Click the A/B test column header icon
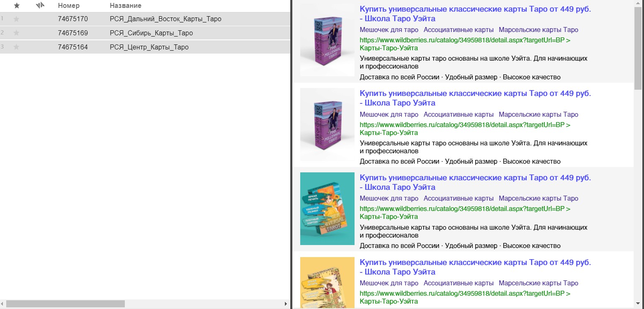The width and height of the screenshot is (644, 309). click(40, 6)
